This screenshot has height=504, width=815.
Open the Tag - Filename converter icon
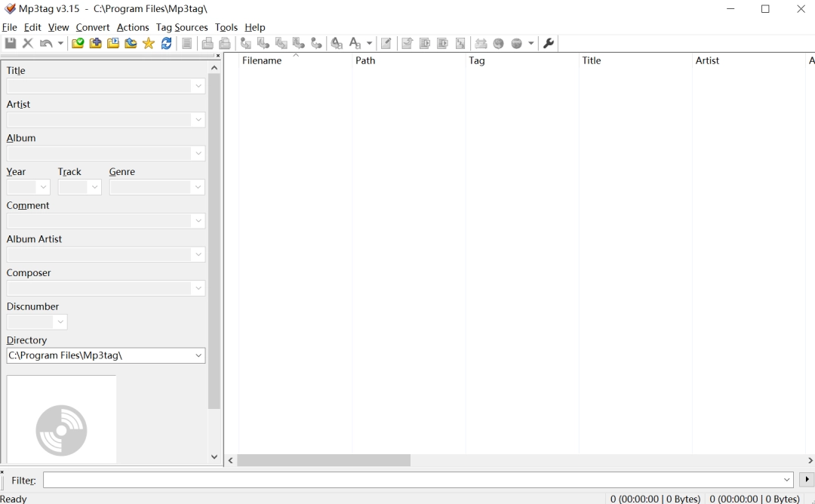(x=245, y=43)
